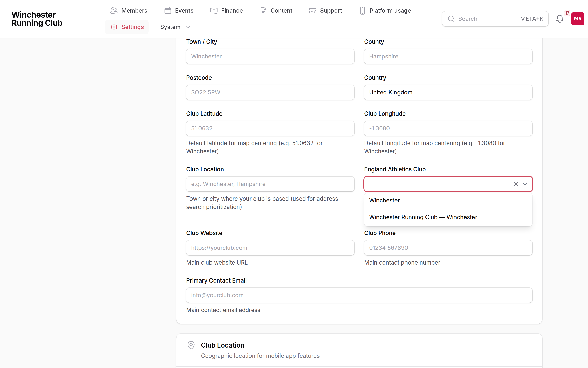Click the Postcode input

point(270,92)
